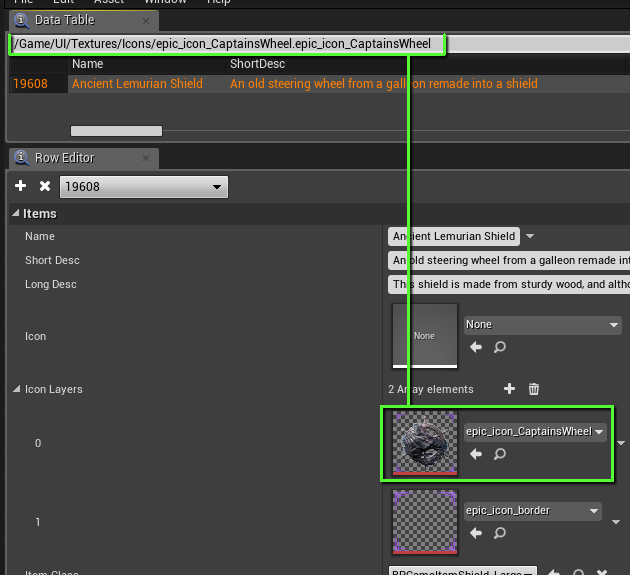Collapse the Items section

[16, 214]
